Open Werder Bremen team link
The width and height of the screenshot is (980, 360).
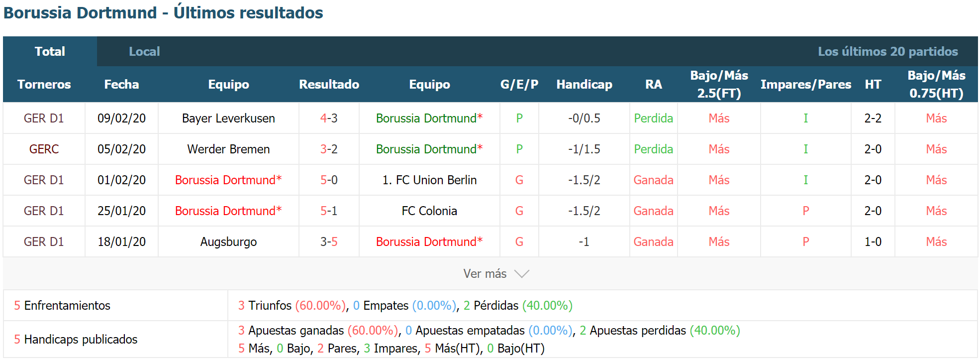[x=228, y=149]
